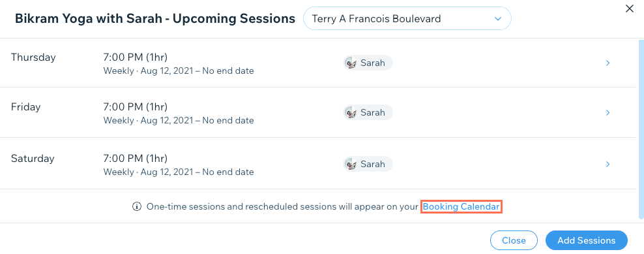The height and width of the screenshot is (254, 644).
Task: Click Sarah's avatar in Thursday row
Action: tap(350, 63)
